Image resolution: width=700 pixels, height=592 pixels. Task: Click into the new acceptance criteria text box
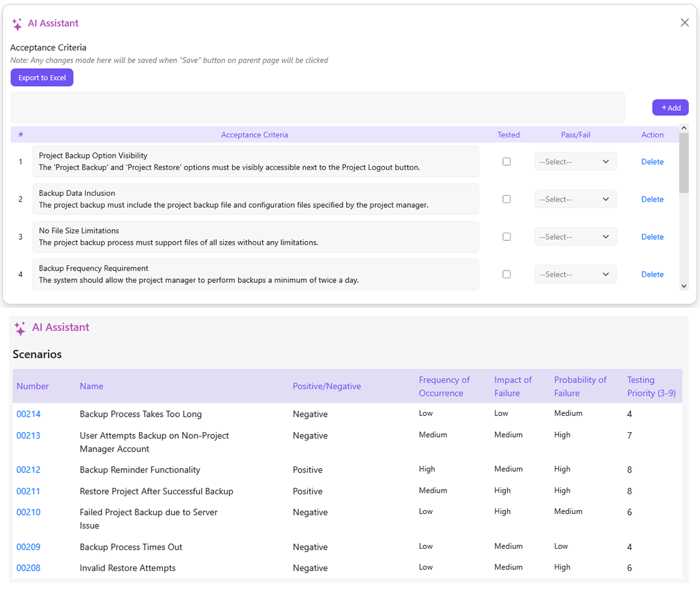pyautogui.click(x=317, y=107)
